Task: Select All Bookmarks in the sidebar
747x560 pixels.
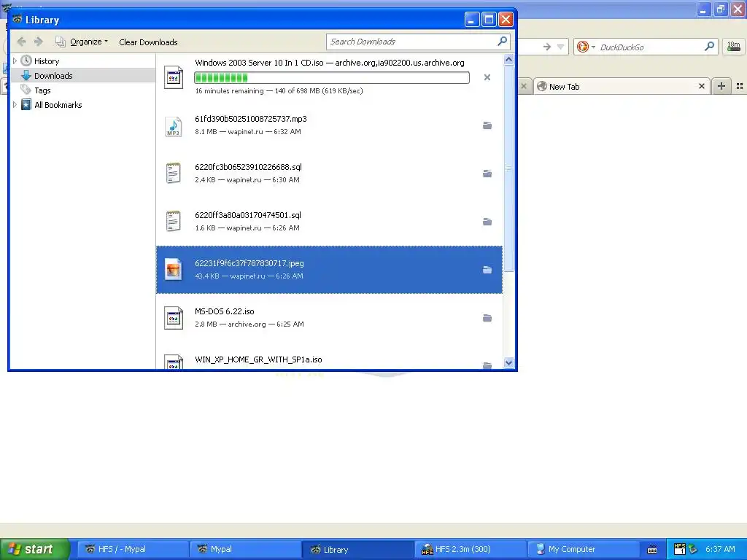Action: pos(58,105)
